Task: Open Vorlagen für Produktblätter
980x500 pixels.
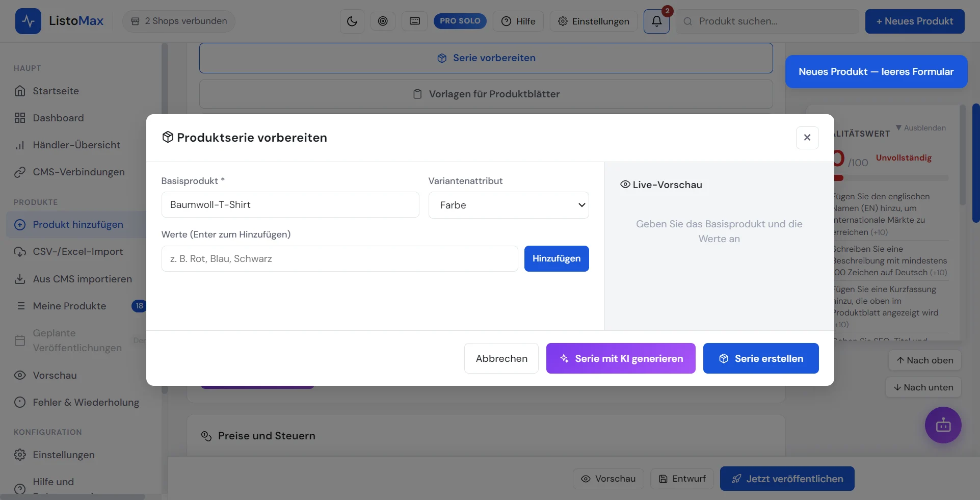Action: 486,94
